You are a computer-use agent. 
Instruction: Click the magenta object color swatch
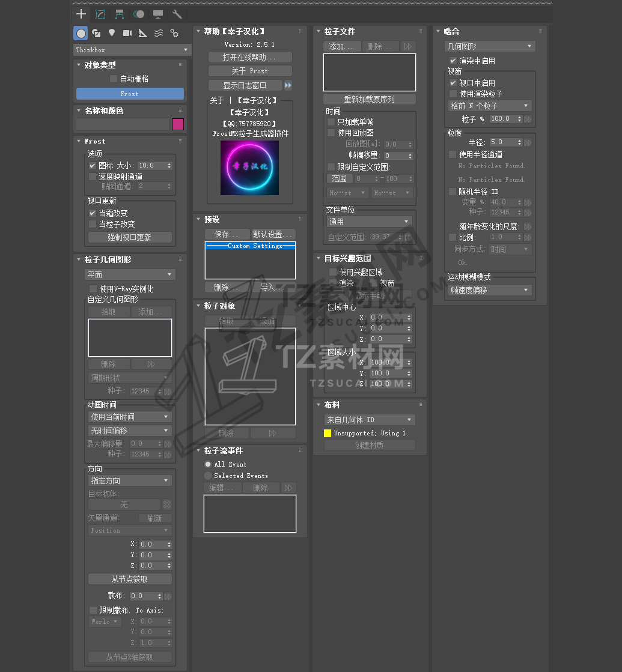coord(178,124)
